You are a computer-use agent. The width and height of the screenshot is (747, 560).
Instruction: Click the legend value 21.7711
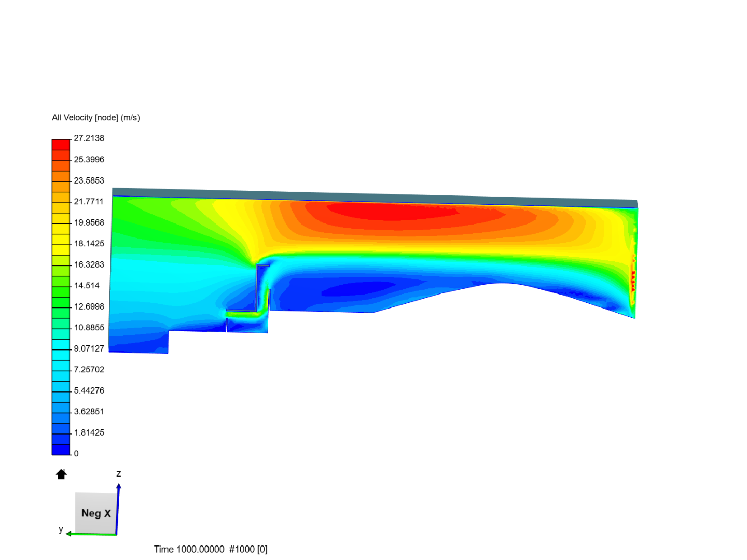pyautogui.click(x=89, y=201)
